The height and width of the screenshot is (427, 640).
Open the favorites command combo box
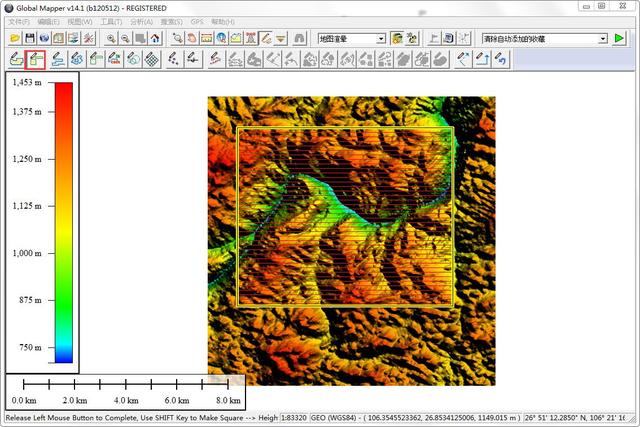coord(545,39)
